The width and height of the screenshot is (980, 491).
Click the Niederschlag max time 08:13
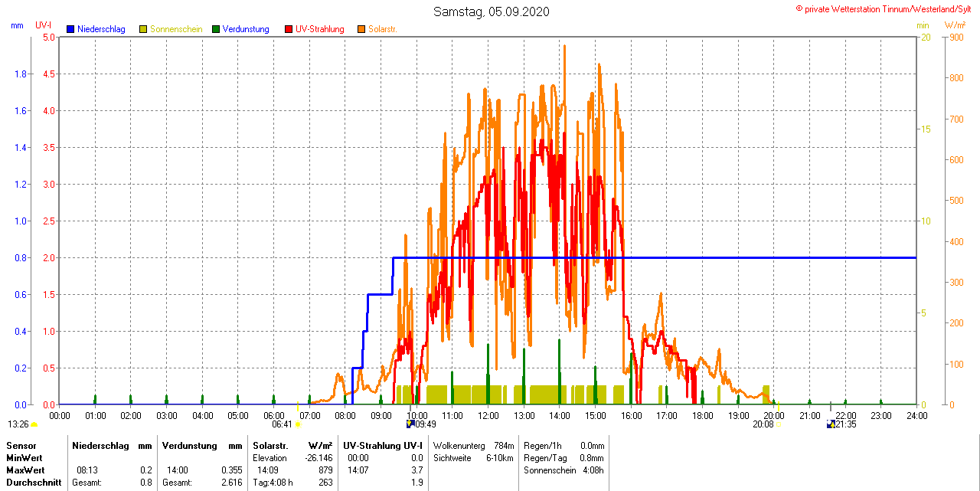(x=87, y=470)
